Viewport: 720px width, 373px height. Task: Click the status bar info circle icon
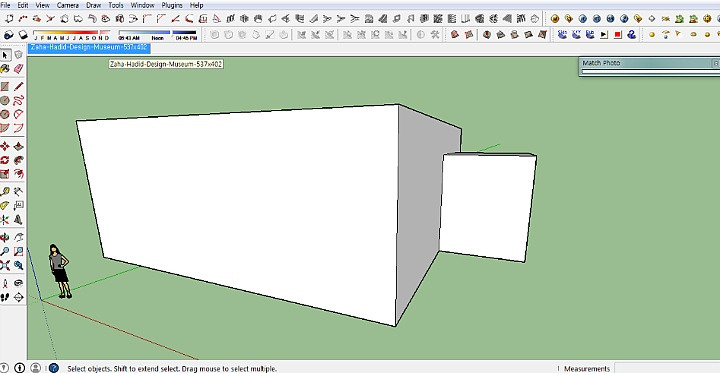pyautogui.click(x=19, y=368)
